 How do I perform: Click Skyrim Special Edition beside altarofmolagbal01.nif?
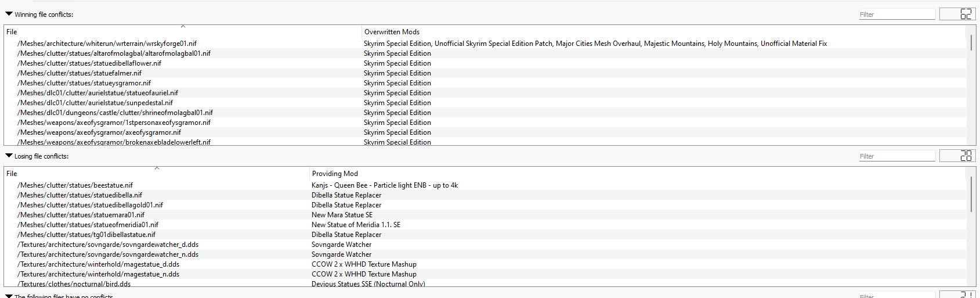tap(397, 53)
